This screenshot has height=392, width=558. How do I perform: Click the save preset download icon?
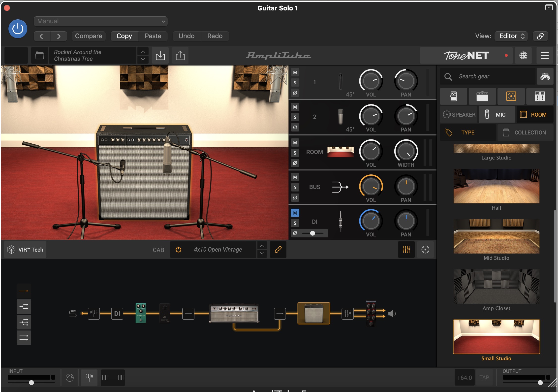tap(160, 55)
